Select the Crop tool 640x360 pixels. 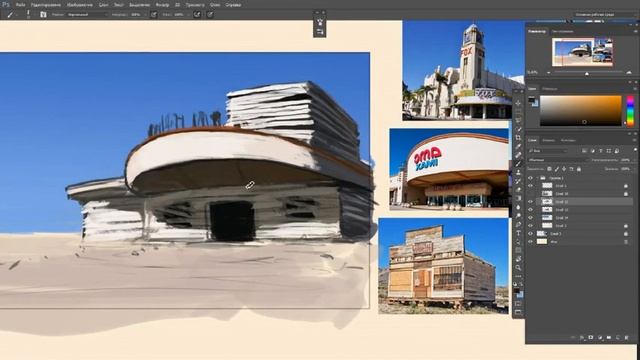518,138
